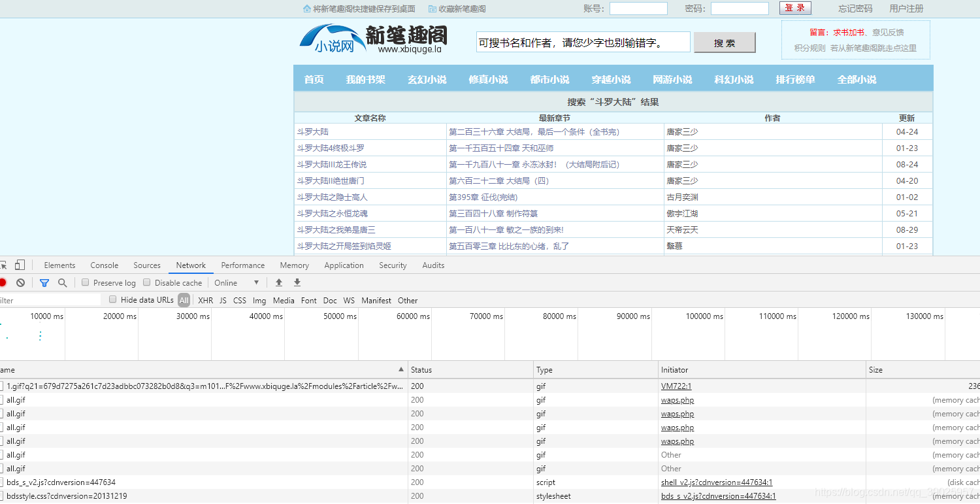Open the VM722:1 initiator link
Screen dimensions: 980x504
pyautogui.click(x=676, y=386)
